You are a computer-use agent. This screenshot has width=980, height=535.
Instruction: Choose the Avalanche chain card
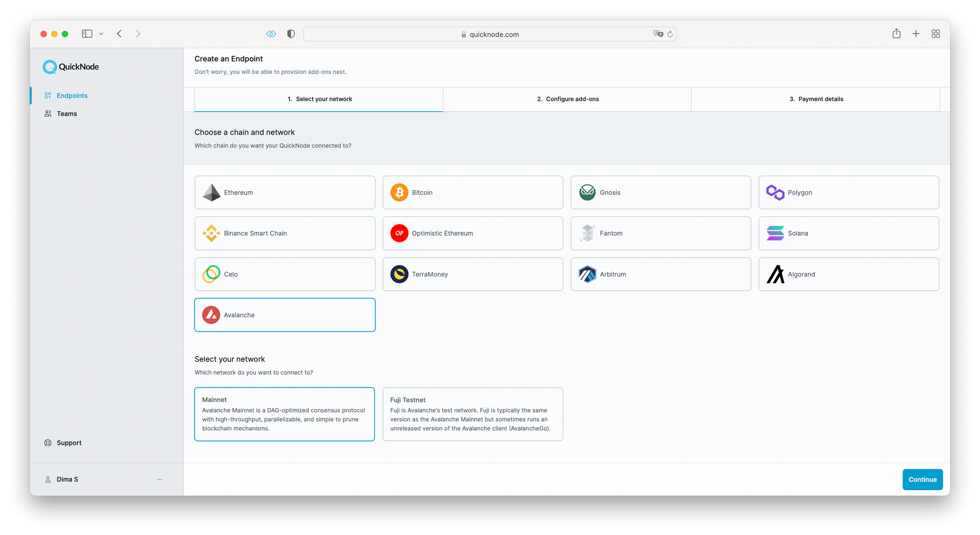click(x=285, y=315)
